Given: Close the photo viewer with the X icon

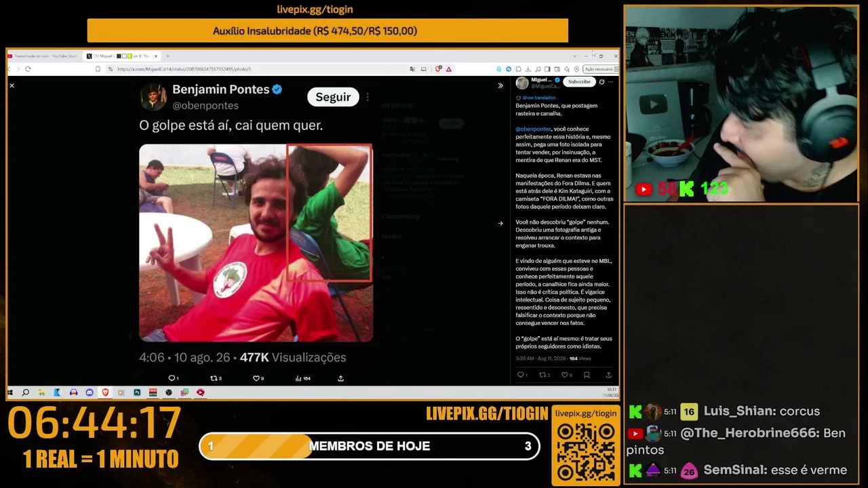Looking at the screenshot, I should tap(12, 85).
